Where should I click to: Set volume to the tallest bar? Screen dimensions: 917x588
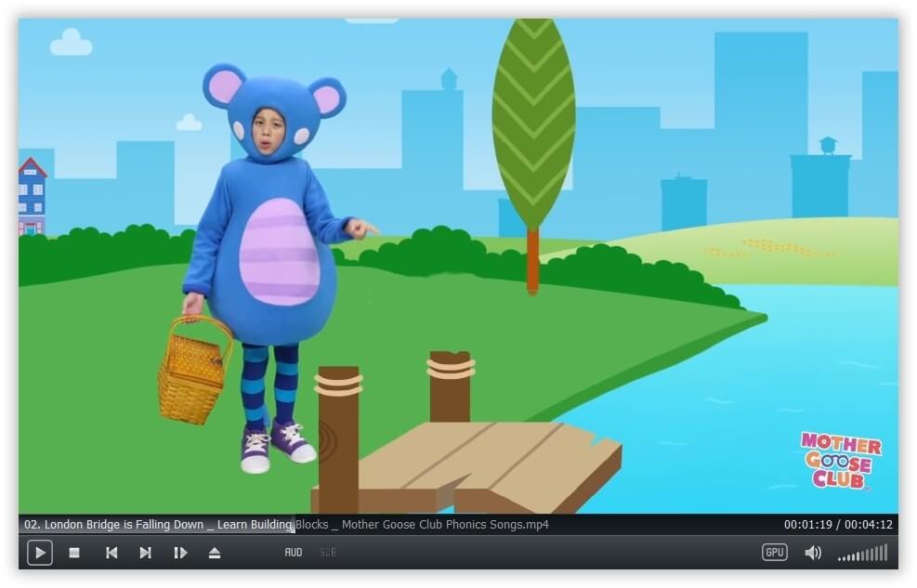pyautogui.click(x=885, y=553)
